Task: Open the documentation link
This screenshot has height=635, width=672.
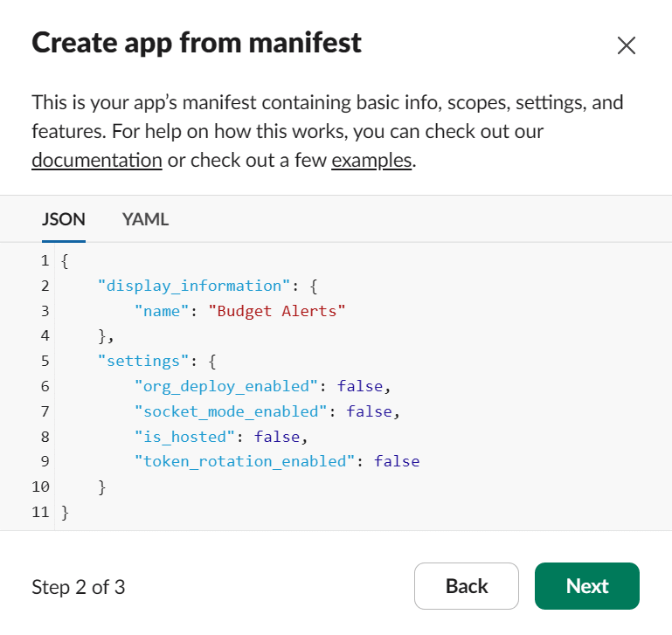Action: coord(97,161)
